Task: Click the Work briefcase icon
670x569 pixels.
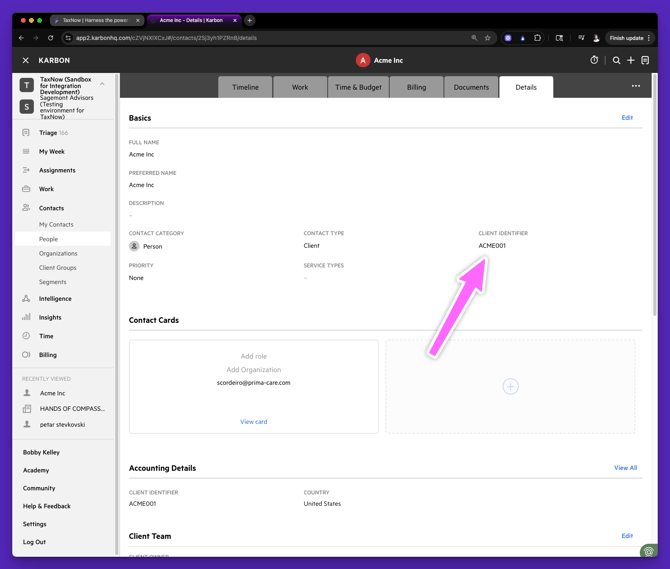Action: (x=26, y=189)
